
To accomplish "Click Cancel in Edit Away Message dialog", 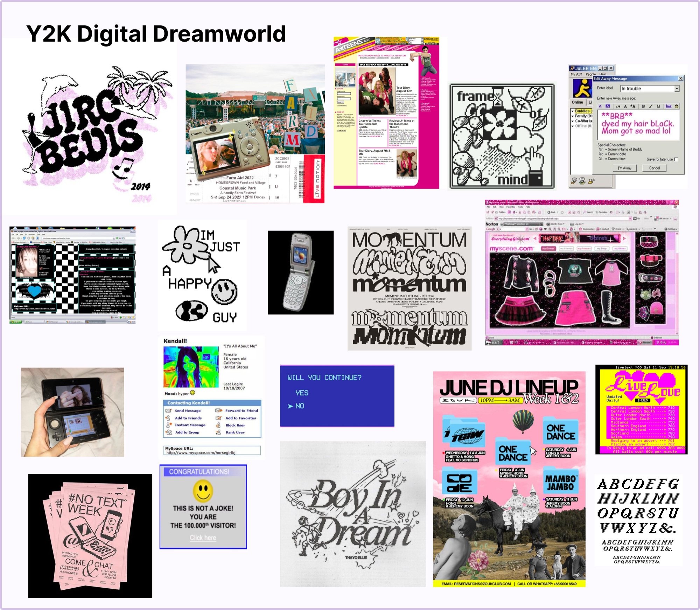I will [654, 168].
